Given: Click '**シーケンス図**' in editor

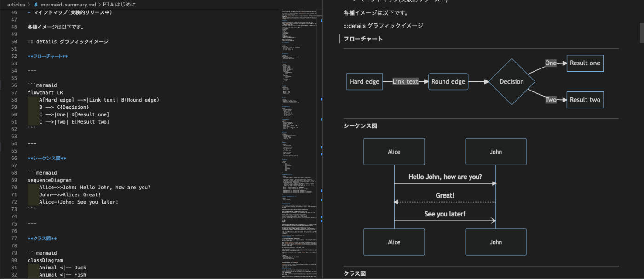Looking at the screenshot, I should (47, 159).
